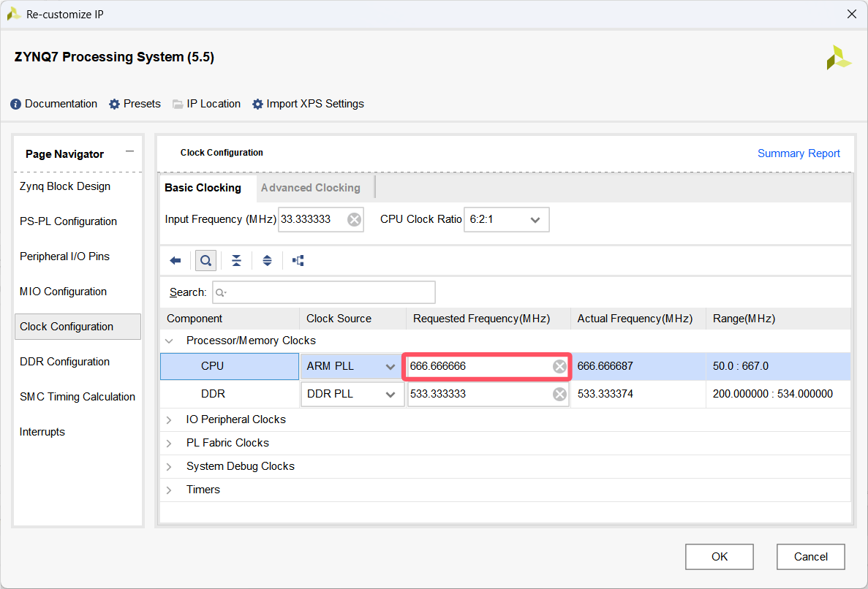Image resolution: width=868 pixels, height=589 pixels.
Task: Clear the DDR requested frequency value
Action: [559, 394]
